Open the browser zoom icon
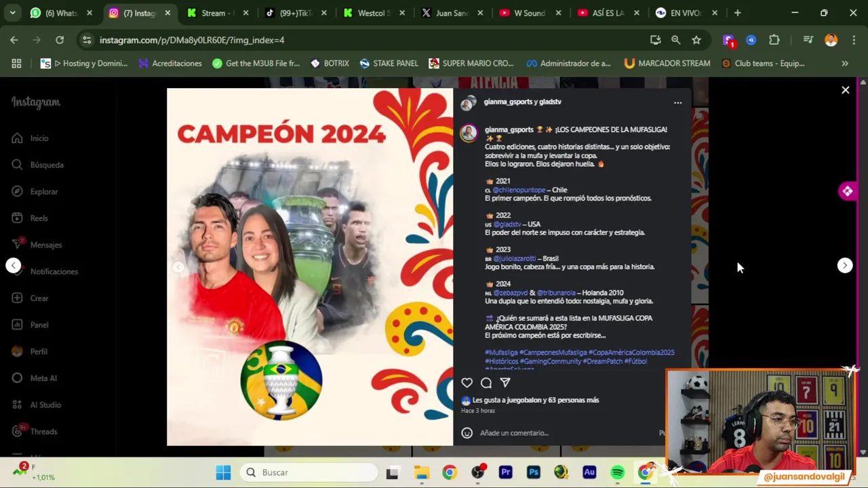This screenshot has width=868, height=488. [676, 40]
